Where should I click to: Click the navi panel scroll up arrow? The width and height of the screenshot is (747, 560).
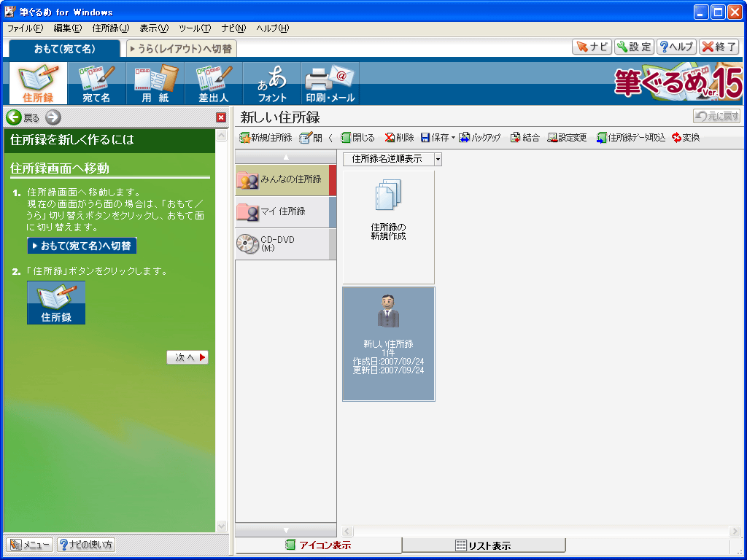(222, 136)
